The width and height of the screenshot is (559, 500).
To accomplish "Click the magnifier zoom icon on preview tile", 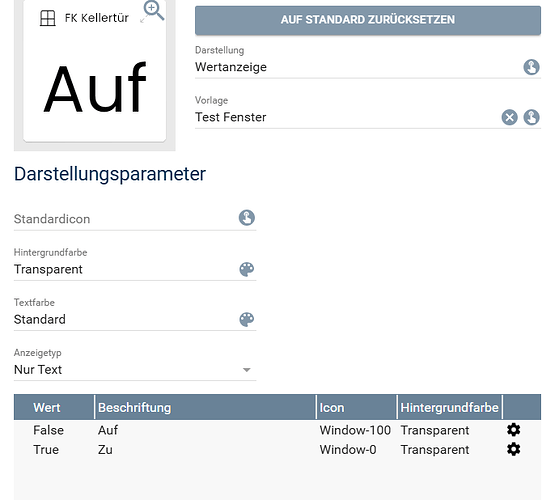I will pos(154,10).
